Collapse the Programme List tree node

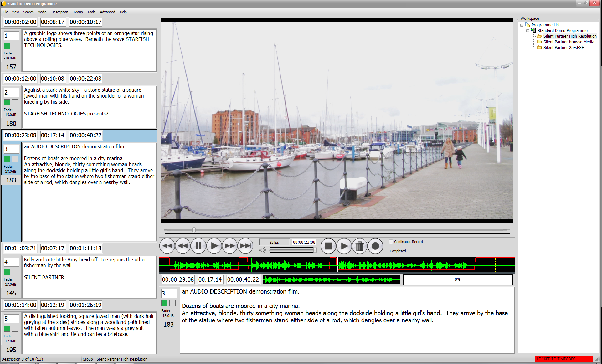(521, 25)
